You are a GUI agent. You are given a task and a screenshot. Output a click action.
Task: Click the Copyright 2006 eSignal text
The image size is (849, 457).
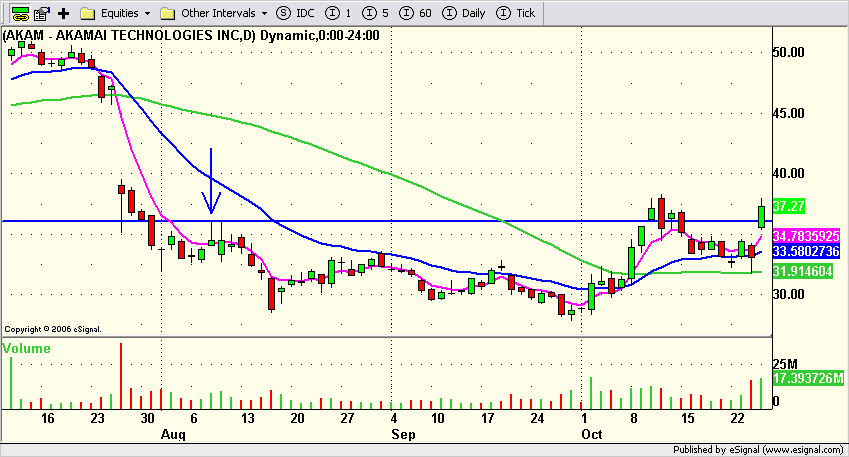click(53, 329)
